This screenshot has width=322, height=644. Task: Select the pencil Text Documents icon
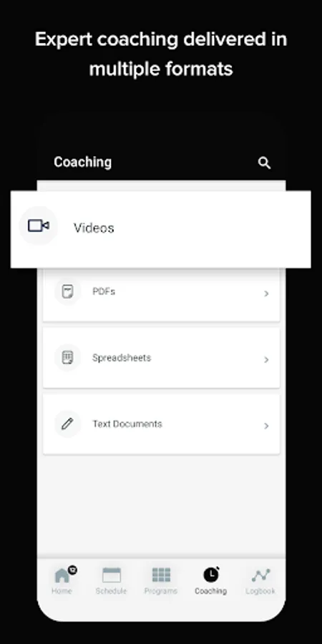pos(67,424)
